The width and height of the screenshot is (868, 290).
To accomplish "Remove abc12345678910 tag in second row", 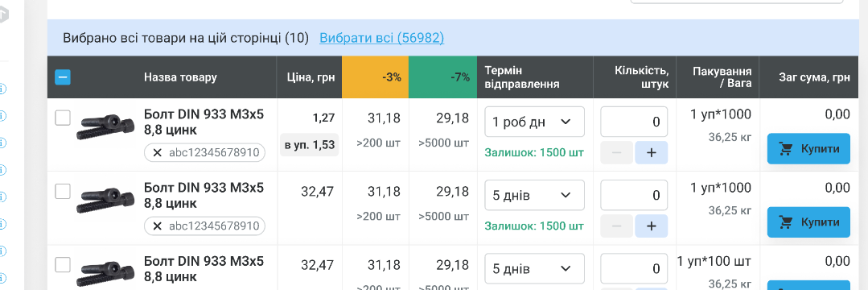I will click(157, 226).
